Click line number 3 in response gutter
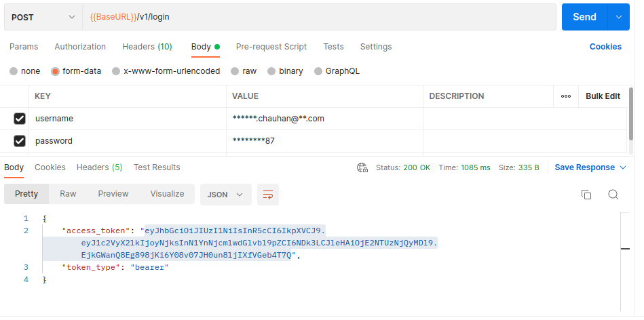The height and width of the screenshot is (320, 644). point(26,268)
